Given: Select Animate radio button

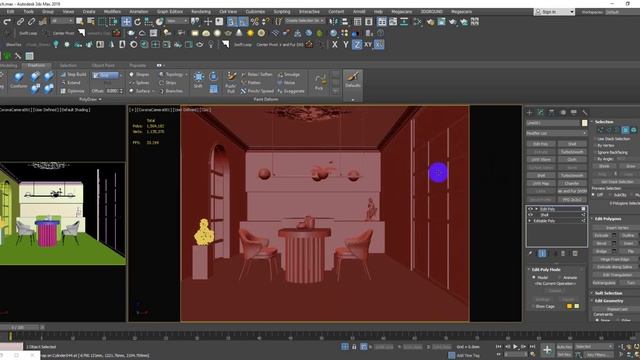Looking at the screenshot, I should click(x=560, y=277).
